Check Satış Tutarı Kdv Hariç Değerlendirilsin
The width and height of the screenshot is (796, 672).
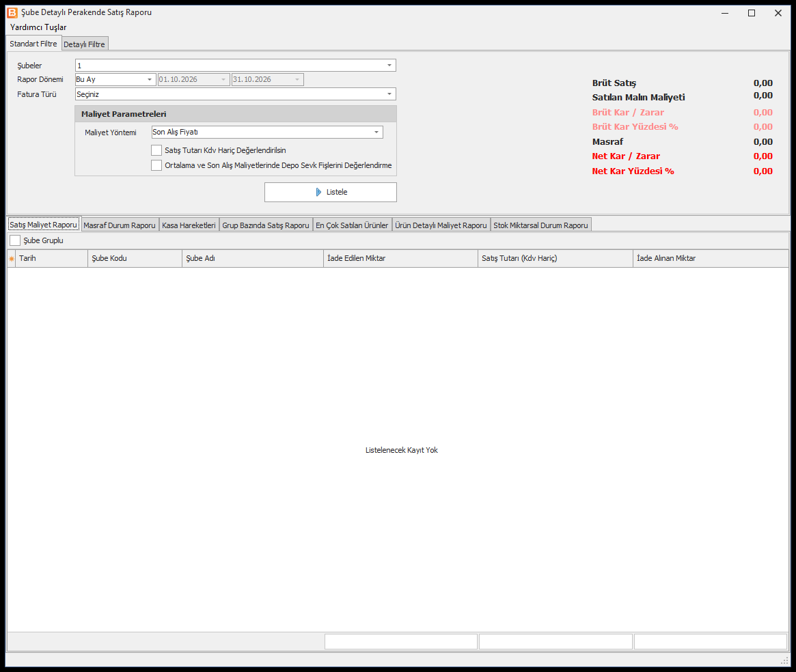(156, 150)
